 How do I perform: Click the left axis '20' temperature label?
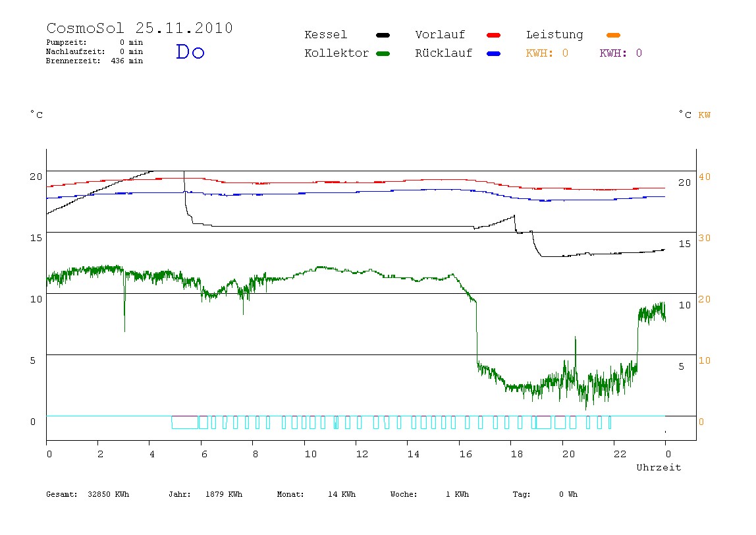(36, 177)
